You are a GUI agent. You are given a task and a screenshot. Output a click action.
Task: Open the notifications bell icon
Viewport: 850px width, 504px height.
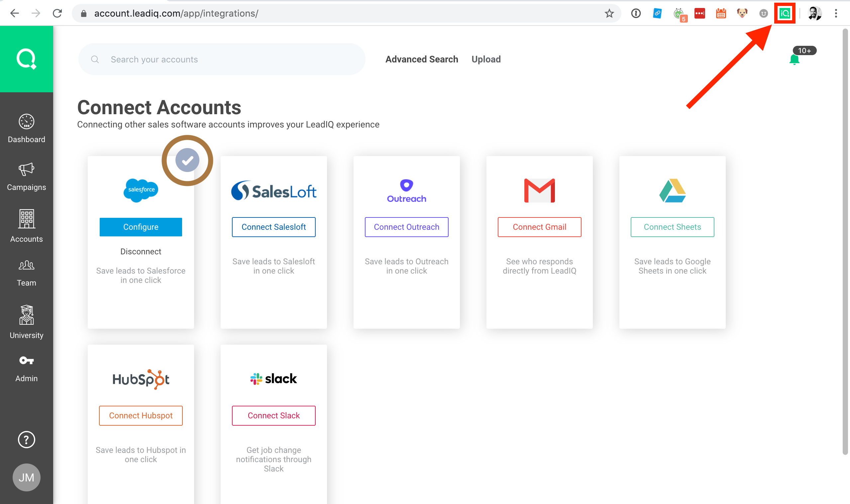[794, 60]
